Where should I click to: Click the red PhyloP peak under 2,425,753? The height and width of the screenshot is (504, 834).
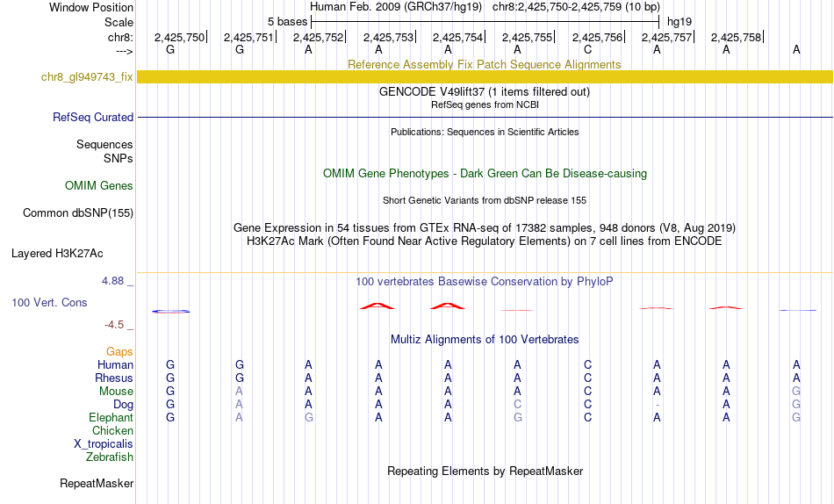pos(377,306)
